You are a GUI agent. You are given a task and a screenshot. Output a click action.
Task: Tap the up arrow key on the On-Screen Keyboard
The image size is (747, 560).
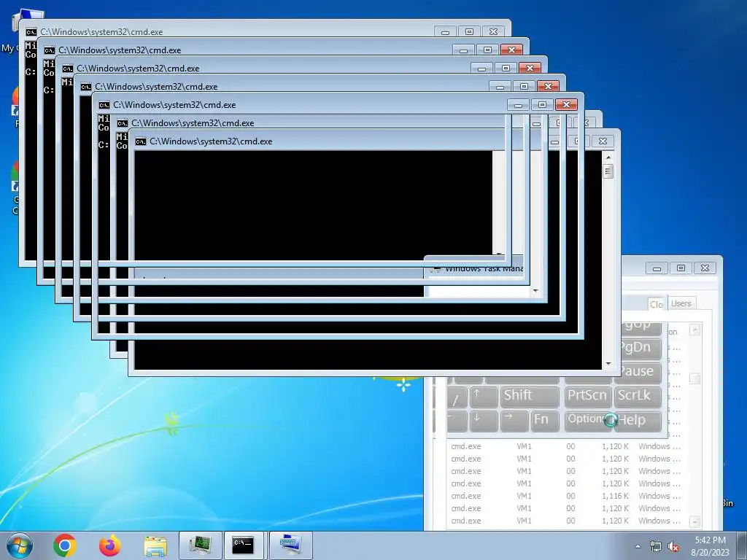tap(484, 396)
